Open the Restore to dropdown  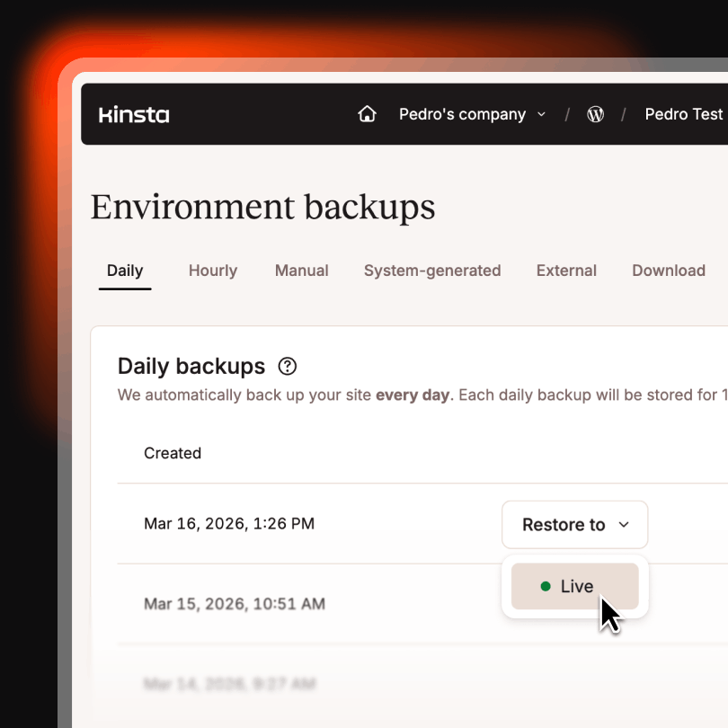(574, 525)
